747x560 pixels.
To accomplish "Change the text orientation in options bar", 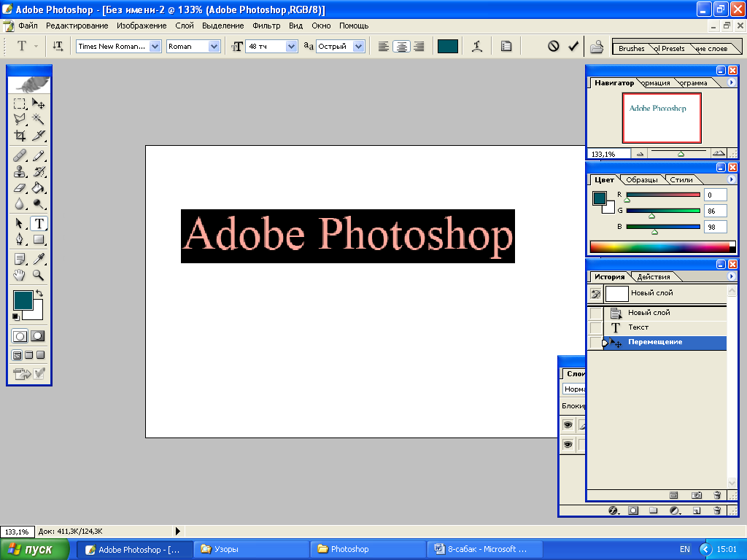I will point(58,46).
